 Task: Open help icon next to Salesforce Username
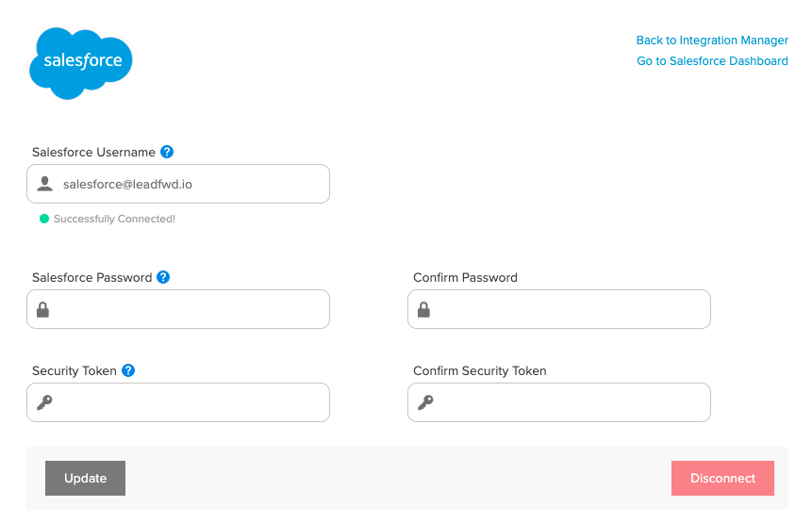tap(167, 152)
